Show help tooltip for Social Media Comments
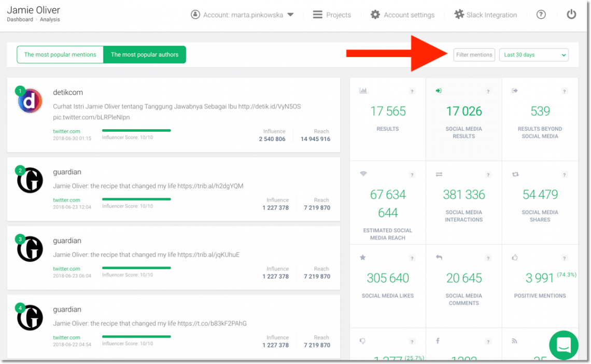Screen dimensions: 591x364 (x=488, y=258)
